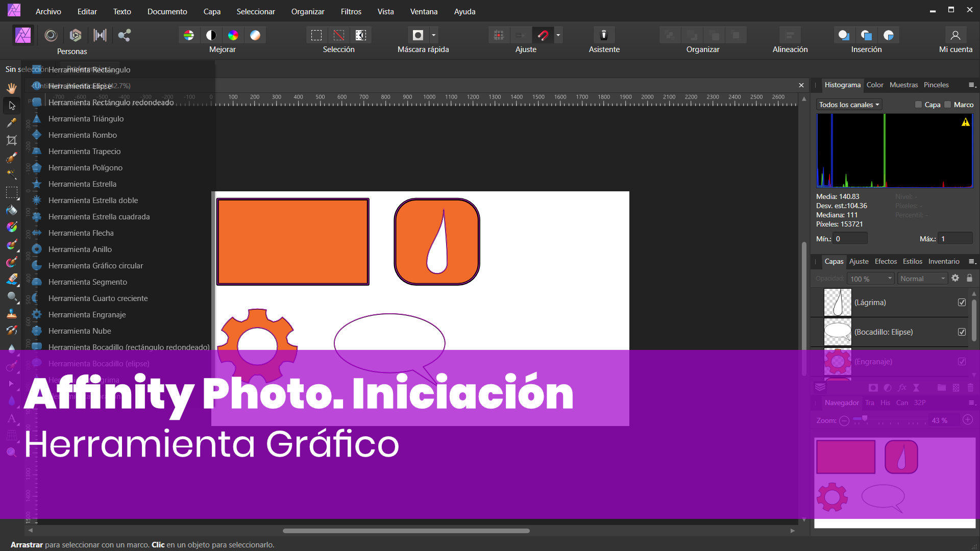Enable the Capa histogram checkbox
980x551 pixels.
point(919,105)
